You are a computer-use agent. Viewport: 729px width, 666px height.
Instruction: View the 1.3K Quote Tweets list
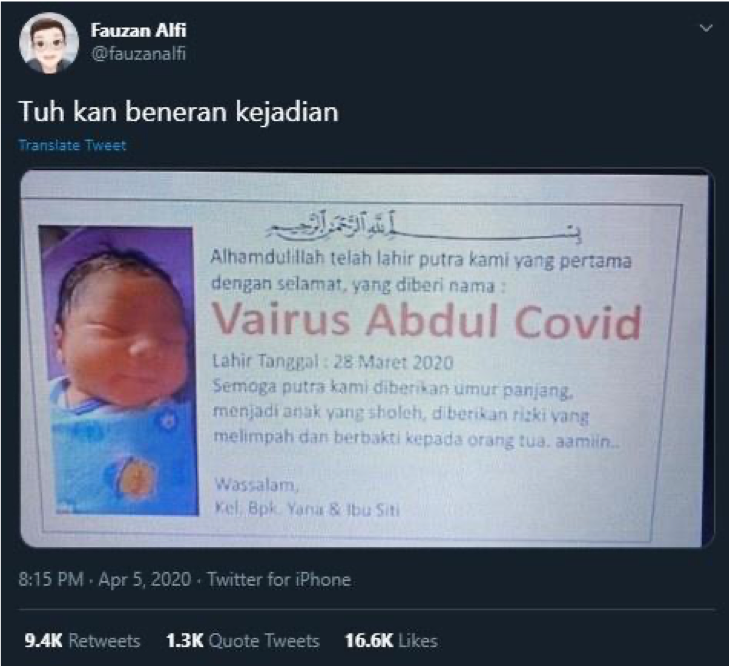coord(243,640)
